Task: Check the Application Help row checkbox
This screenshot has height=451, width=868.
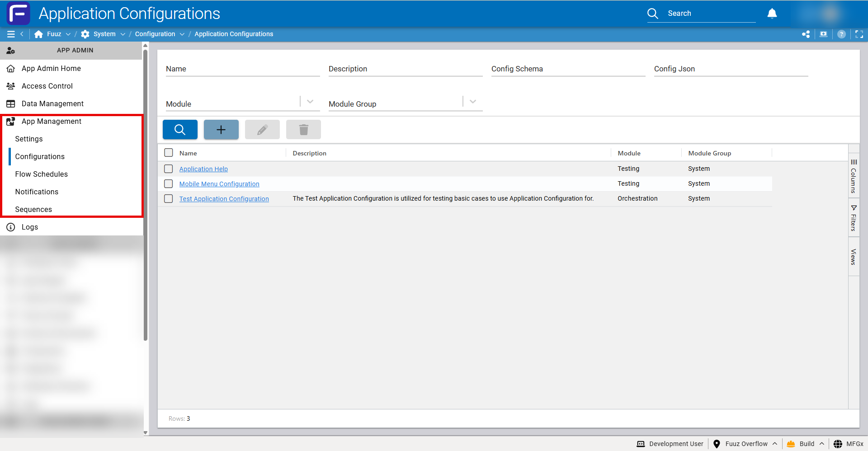Action: pos(169,169)
